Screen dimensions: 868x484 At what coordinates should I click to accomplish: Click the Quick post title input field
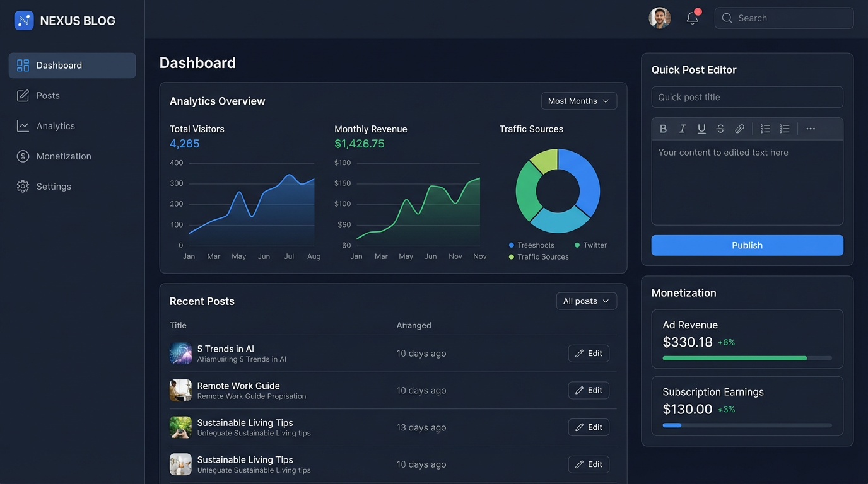point(747,97)
